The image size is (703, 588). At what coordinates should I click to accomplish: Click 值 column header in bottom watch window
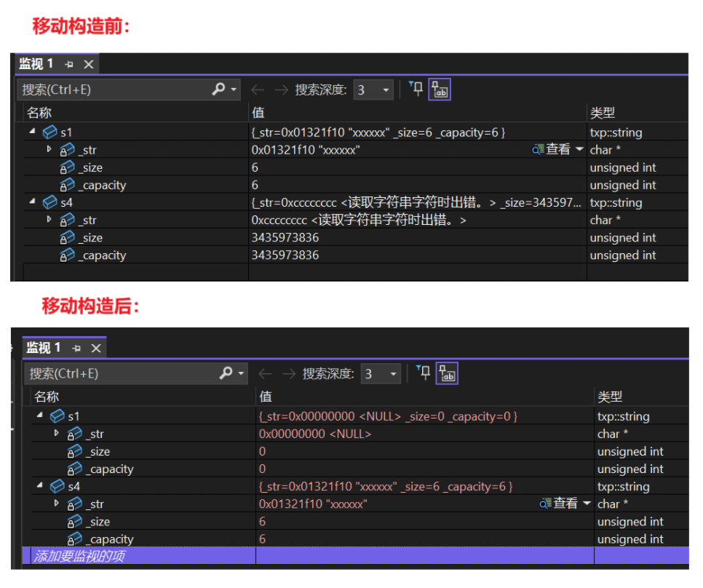pyautogui.click(x=266, y=396)
